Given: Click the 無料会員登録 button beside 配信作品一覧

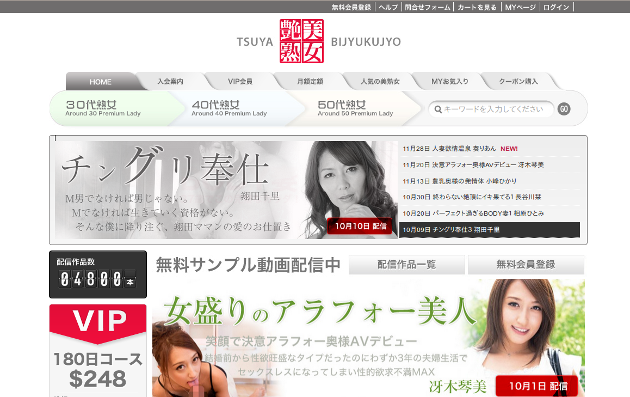Looking at the screenshot, I should click(526, 265).
